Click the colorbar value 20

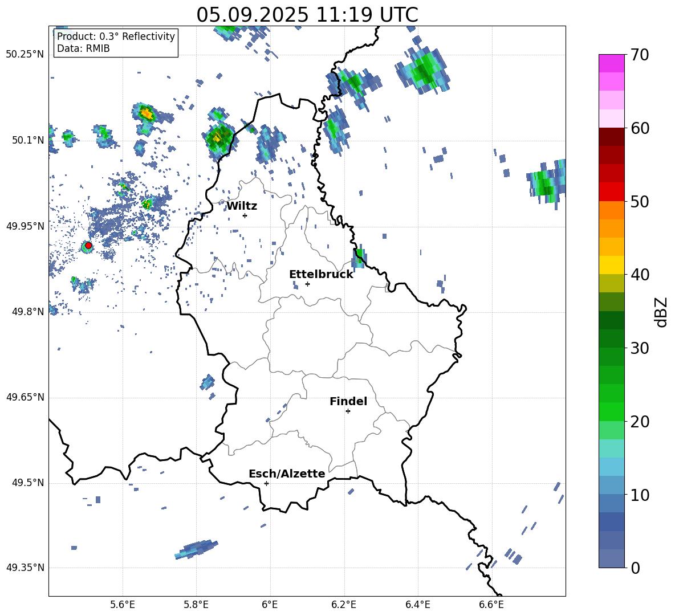640,422
